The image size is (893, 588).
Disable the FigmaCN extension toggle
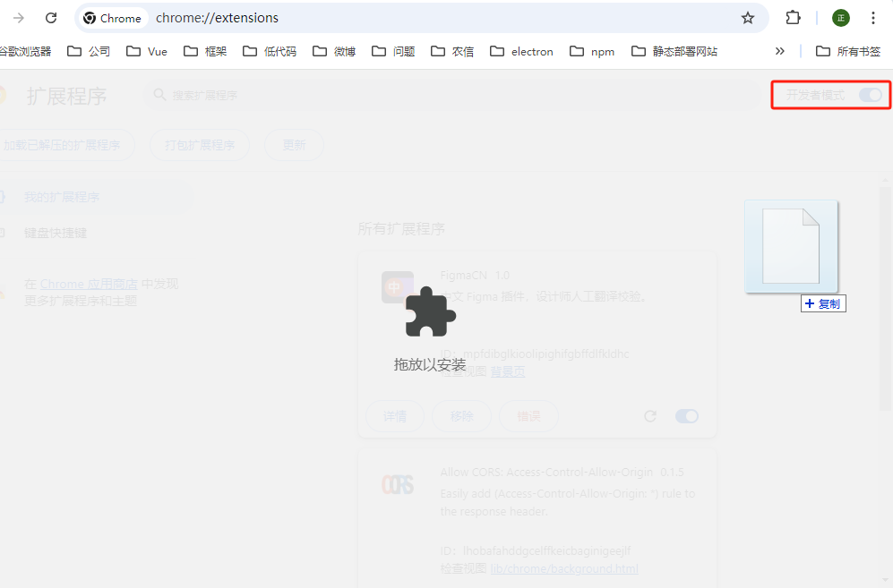pos(686,416)
